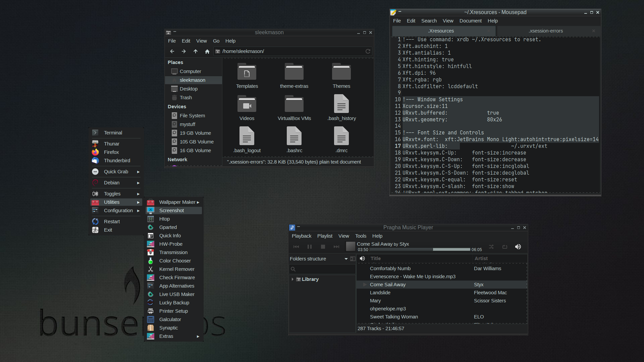The image size is (644, 362).
Task: Go back in the file manager
Action: 172,51
